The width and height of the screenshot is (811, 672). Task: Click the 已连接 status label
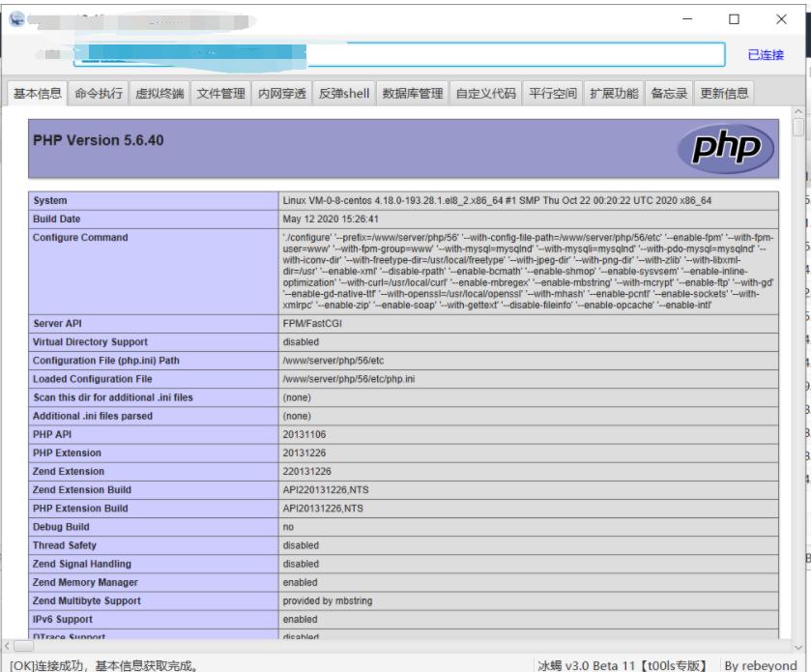pyautogui.click(x=766, y=55)
